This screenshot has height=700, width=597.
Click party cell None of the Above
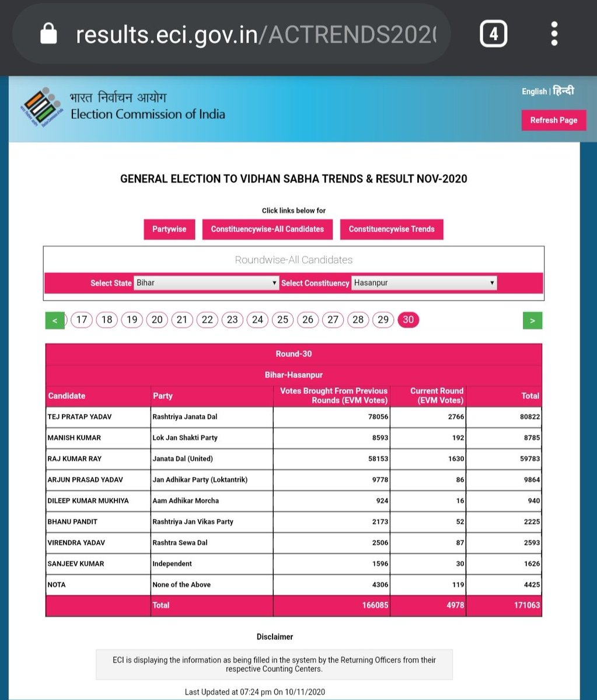tap(181, 584)
